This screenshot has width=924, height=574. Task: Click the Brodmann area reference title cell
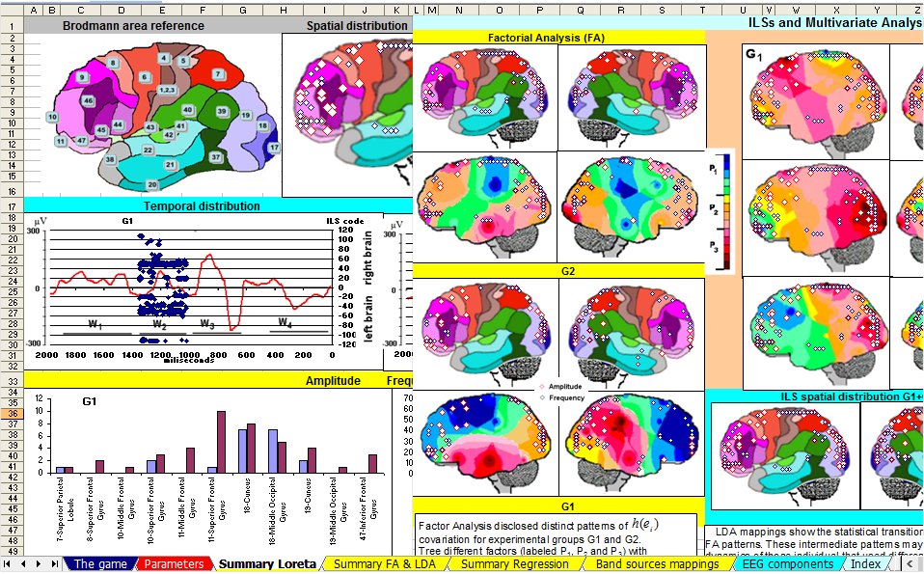click(x=133, y=25)
